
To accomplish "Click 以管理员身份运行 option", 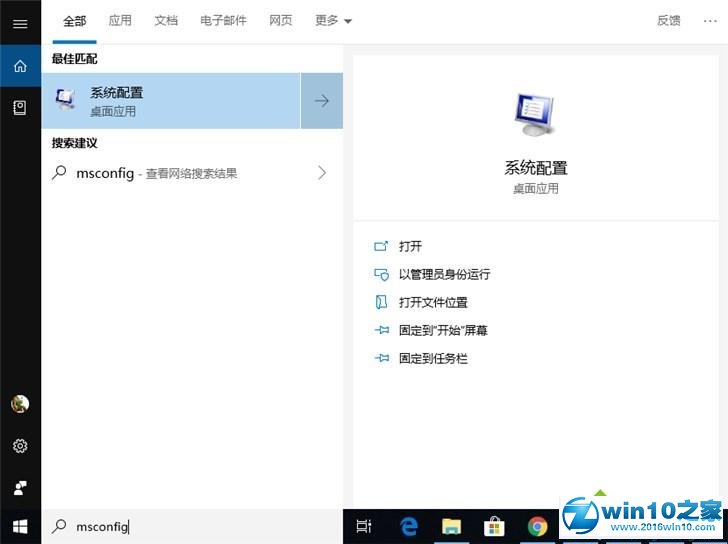I will point(444,274).
